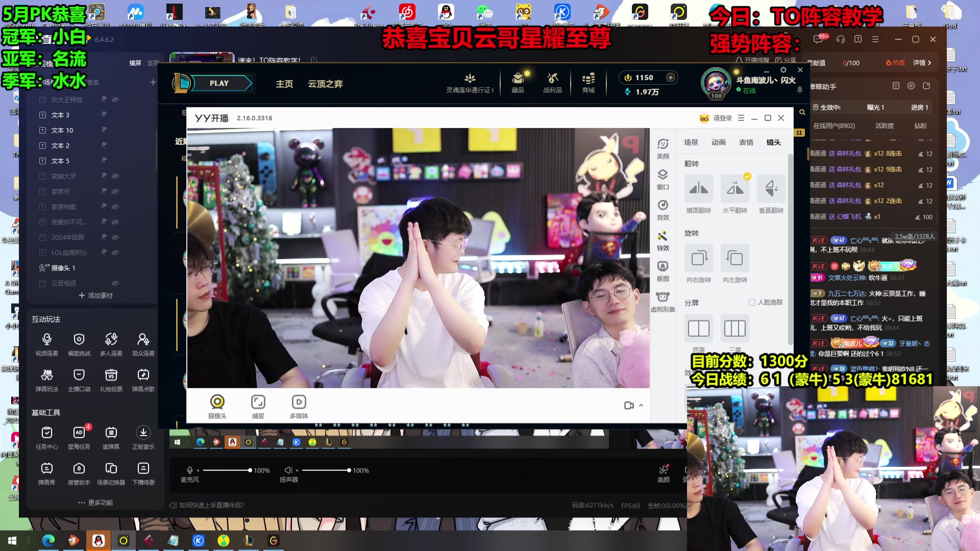Open 观众连麦 audience co-stream
The width and height of the screenshot is (980, 551).
pyautogui.click(x=143, y=344)
